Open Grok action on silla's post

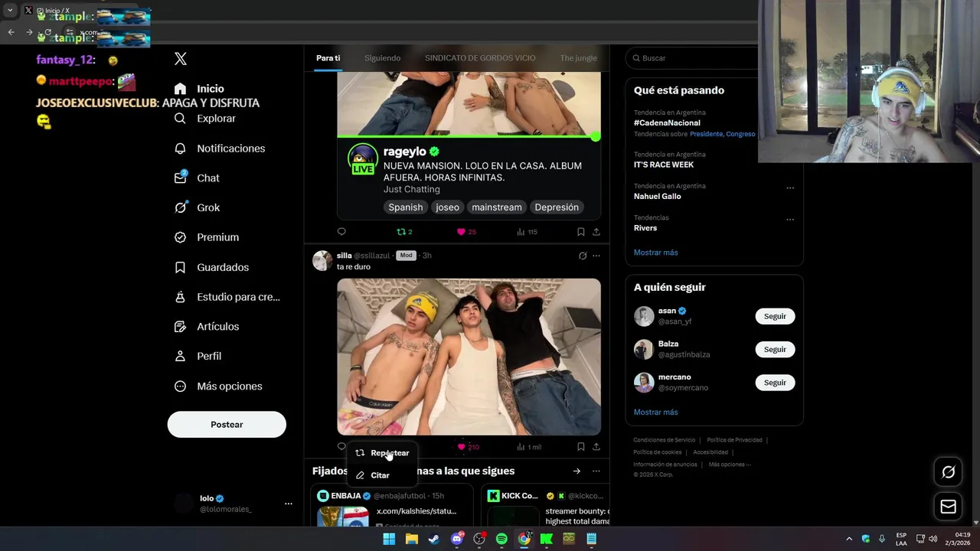583,256
